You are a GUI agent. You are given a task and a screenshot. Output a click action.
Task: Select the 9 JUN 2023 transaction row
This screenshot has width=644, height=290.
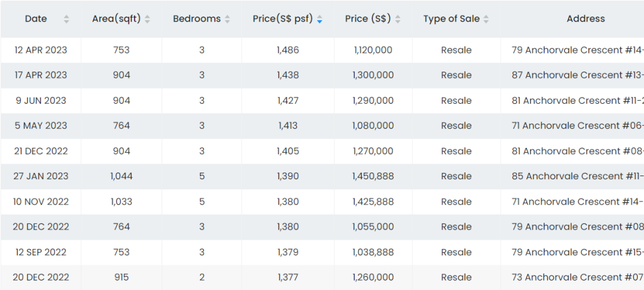(x=41, y=100)
